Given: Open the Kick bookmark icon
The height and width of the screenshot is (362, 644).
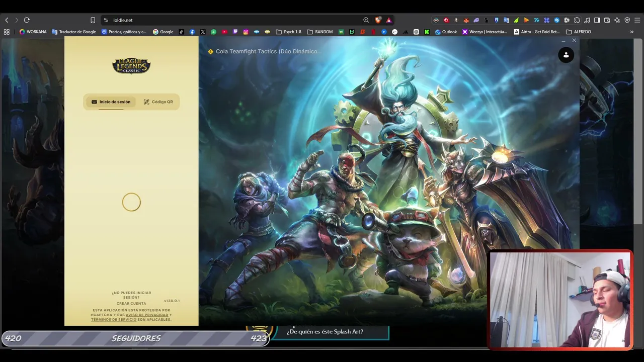Looking at the screenshot, I should 427,32.
